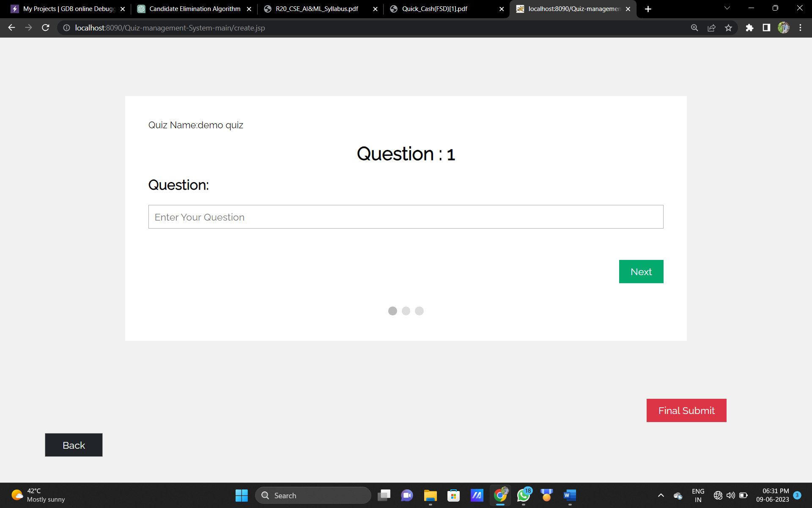Switch to the Candidate Elimination Algorithm tab

(x=190, y=8)
